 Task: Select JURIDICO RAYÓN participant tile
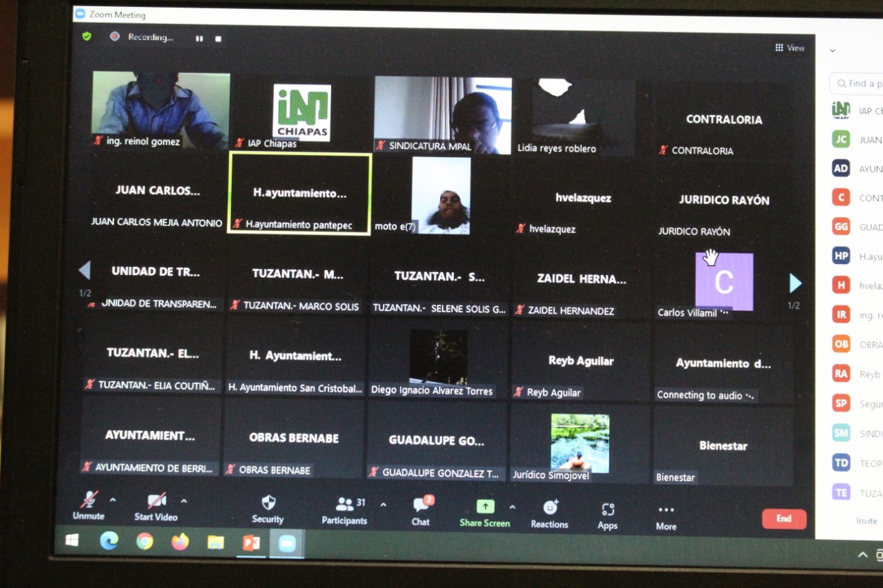(x=724, y=201)
